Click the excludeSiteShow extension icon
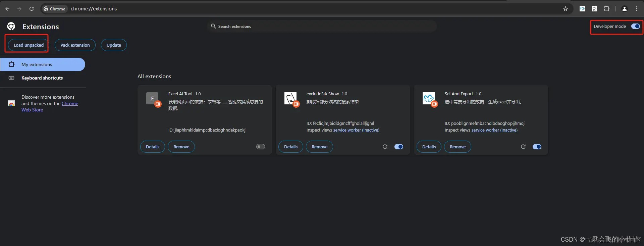The image size is (644, 246). tap(291, 99)
